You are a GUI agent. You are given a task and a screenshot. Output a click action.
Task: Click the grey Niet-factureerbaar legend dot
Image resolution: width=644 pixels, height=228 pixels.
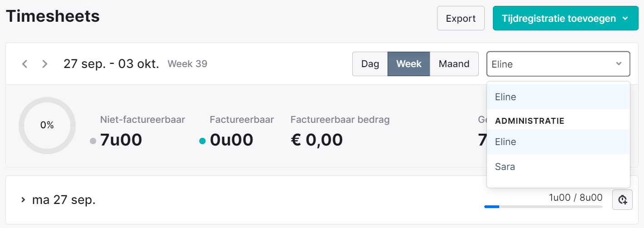pos(93,141)
